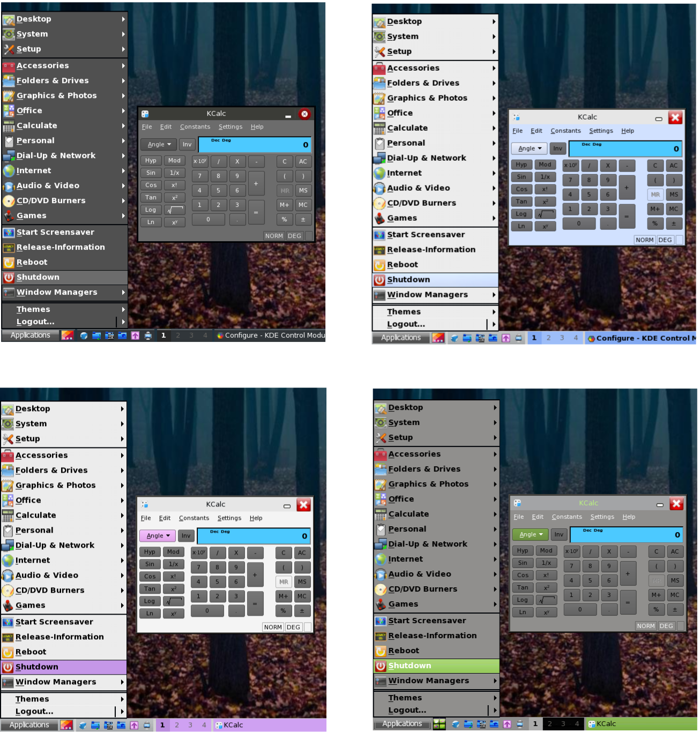The width and height of the screenshot is (700, 732).
Task: Click blue display field in dark-themed KCalc
Action: click(255, 145)
